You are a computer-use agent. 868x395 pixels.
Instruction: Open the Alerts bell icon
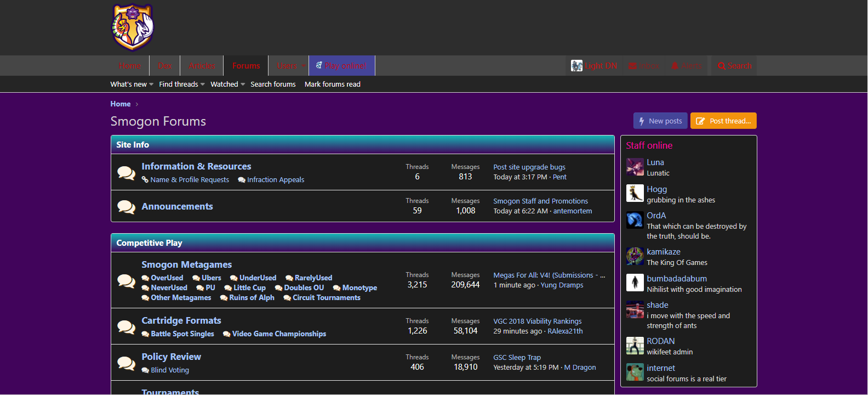(675, 66)
